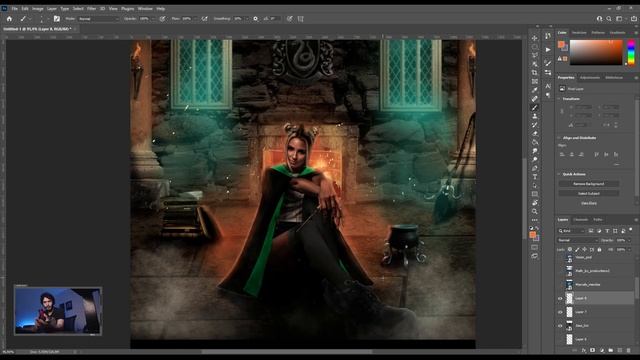Select the Brush tool in toolbar
The width and height of the screenshot is (640, 360).
click(534, 107)
